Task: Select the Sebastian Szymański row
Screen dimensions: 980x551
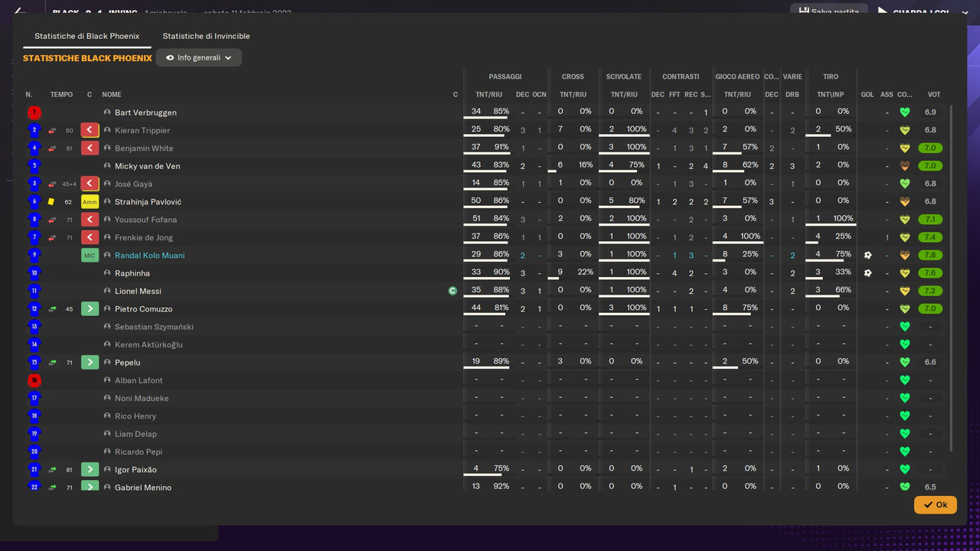Action: click(486, 327)
